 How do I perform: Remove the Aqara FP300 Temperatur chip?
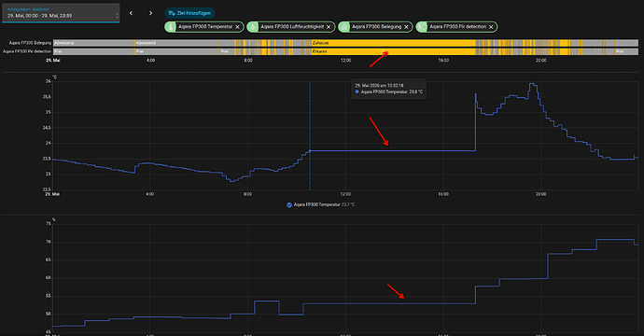tap(237, 27)
